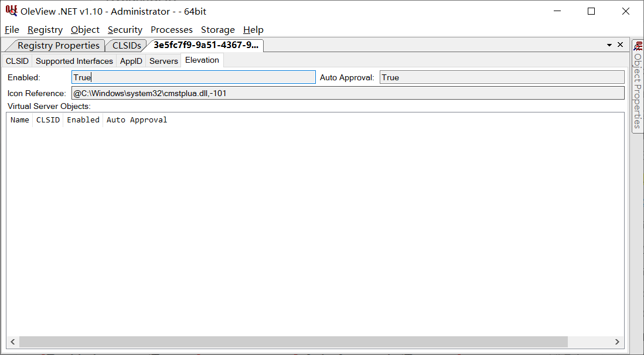This screenshot has width=644, height=355.
Task: Open the Registry menu
Action: pyautogui.click(x=45, y=29)
